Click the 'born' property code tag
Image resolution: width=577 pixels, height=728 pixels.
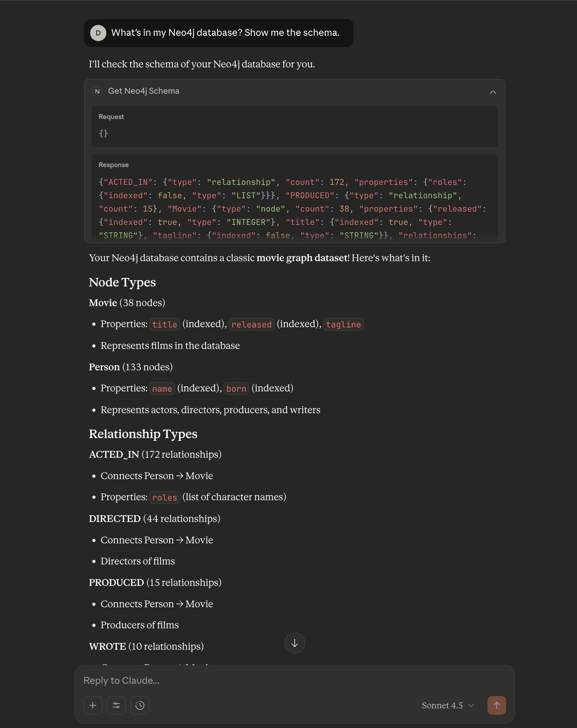[x=236, y=389]
